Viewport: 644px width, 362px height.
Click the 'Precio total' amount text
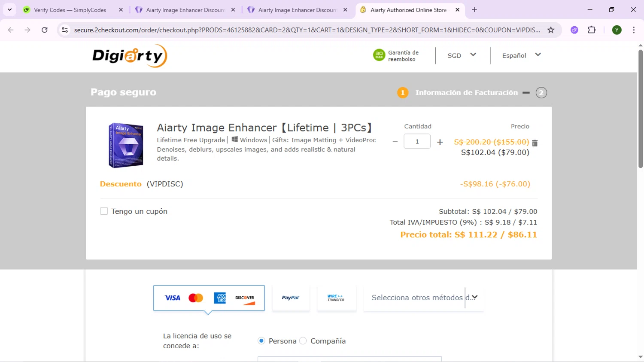[469, 235]
